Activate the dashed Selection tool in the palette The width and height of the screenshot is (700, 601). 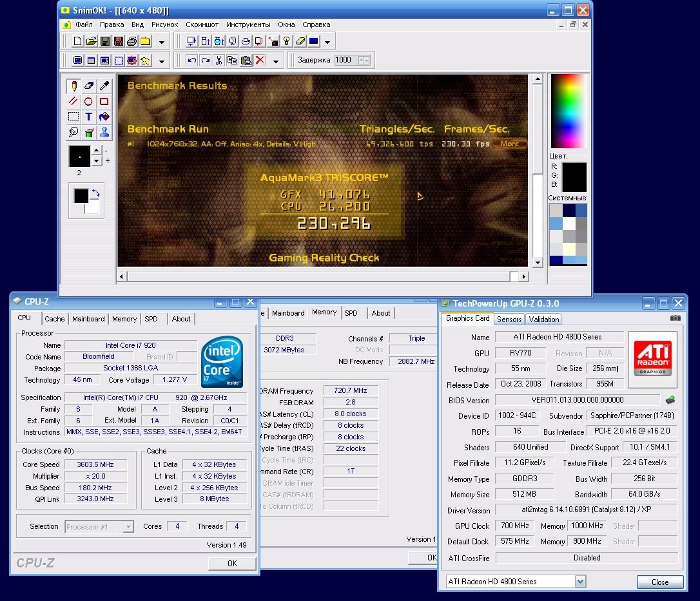73,117
